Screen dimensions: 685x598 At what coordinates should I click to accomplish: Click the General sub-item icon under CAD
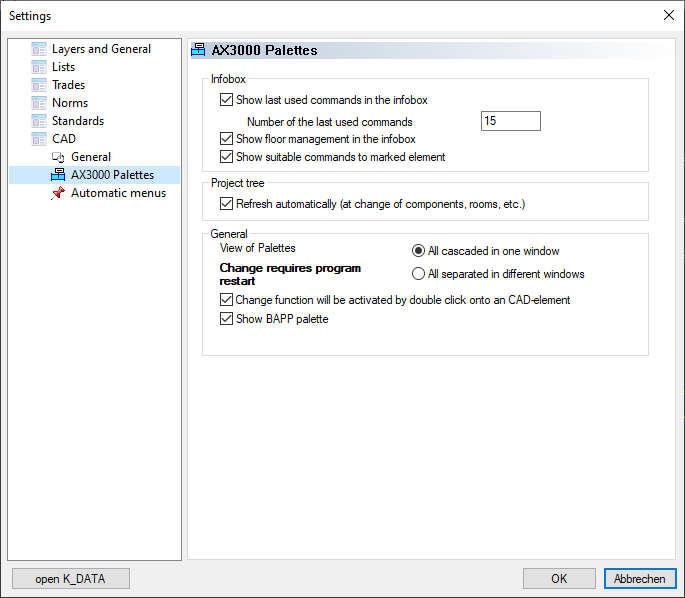click(58, 157)
